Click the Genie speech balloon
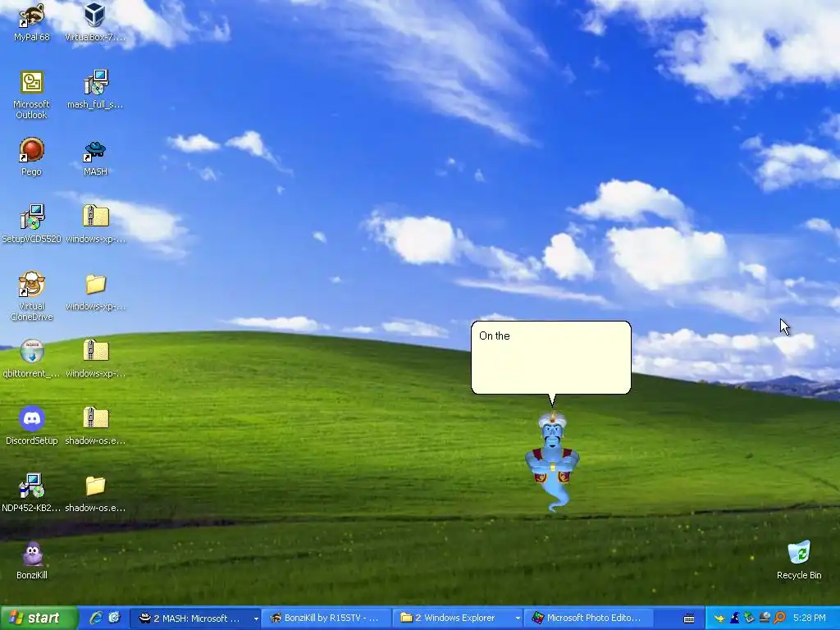Viewport: 840px width, 630px height. [550, 358]
